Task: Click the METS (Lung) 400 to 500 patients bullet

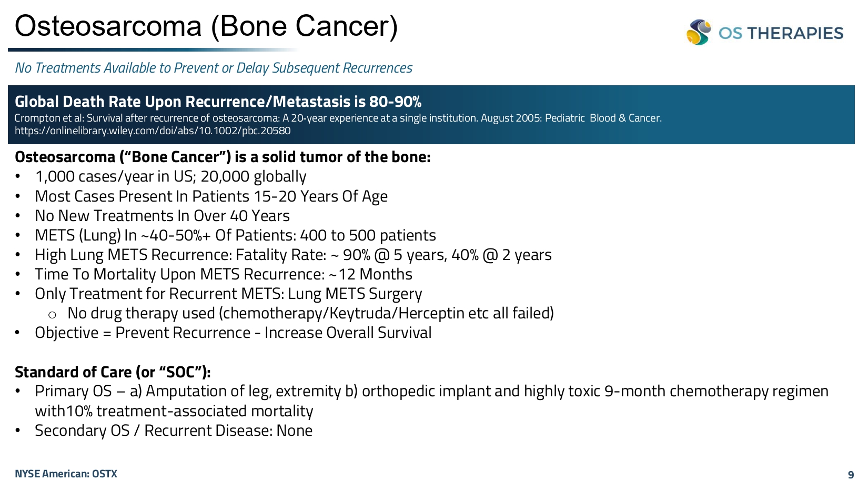Action: pos(235,235)
